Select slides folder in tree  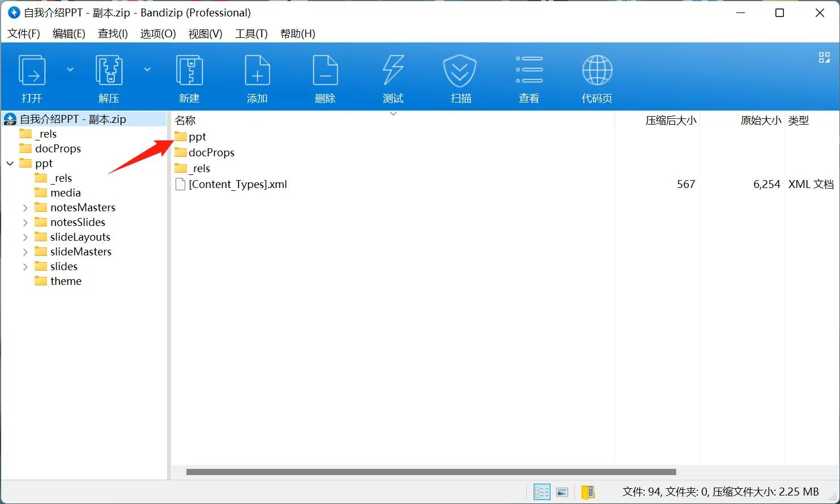tap(64, 266)
